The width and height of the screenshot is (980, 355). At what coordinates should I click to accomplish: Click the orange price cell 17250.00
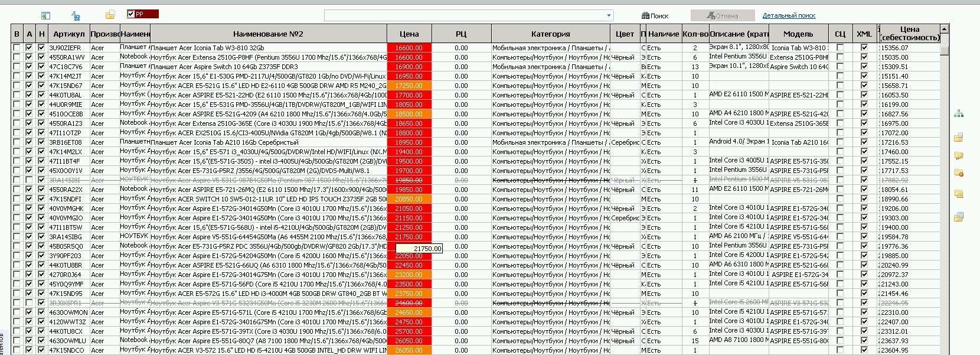click(x=409, y=86)
